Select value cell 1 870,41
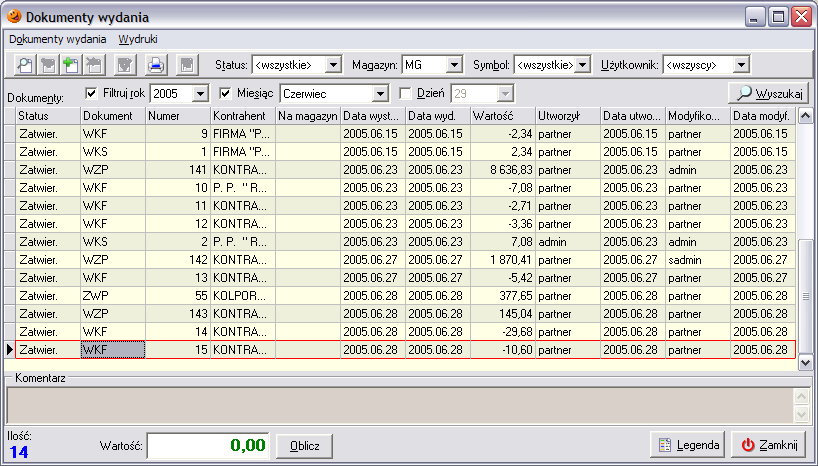The height and width of the screenshot is (466, 818). tap(503, 260)
